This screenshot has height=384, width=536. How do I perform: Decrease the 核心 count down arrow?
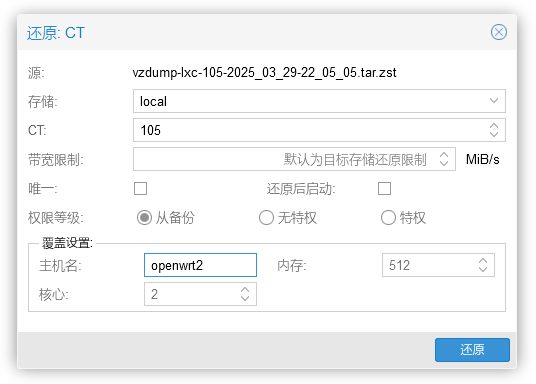tap(245, 298)
